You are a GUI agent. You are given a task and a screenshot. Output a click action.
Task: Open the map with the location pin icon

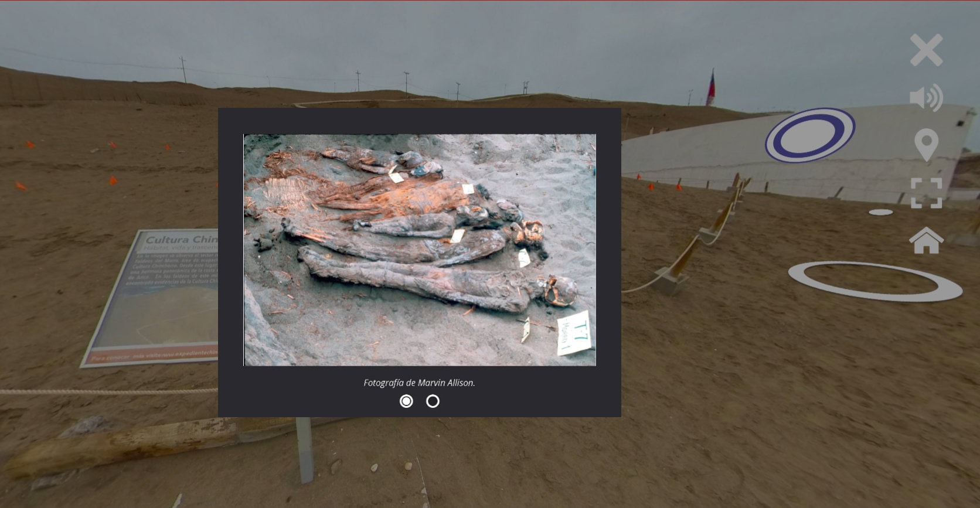pos(926,145)
